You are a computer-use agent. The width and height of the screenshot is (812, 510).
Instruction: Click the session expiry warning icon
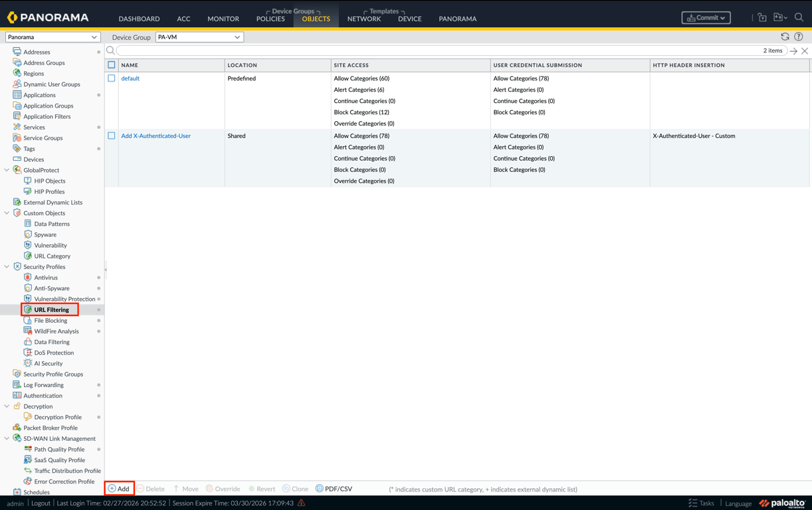coord(301,503)
